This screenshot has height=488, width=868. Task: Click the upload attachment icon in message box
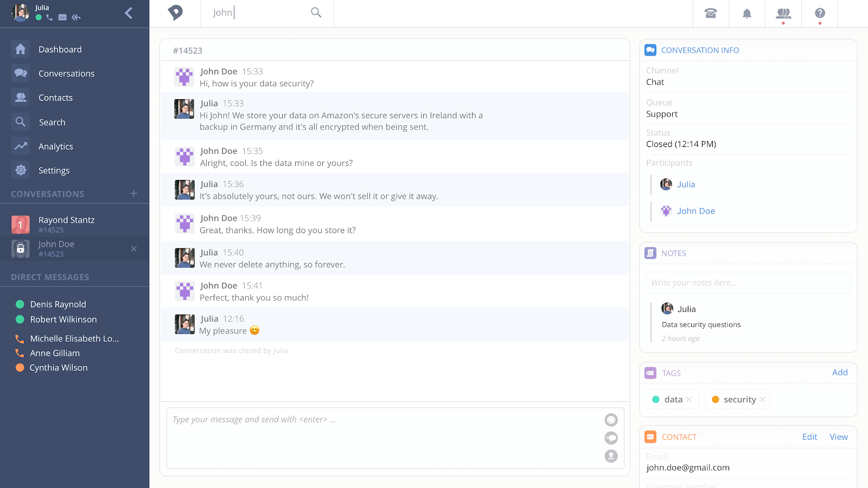tap(611, 456)
